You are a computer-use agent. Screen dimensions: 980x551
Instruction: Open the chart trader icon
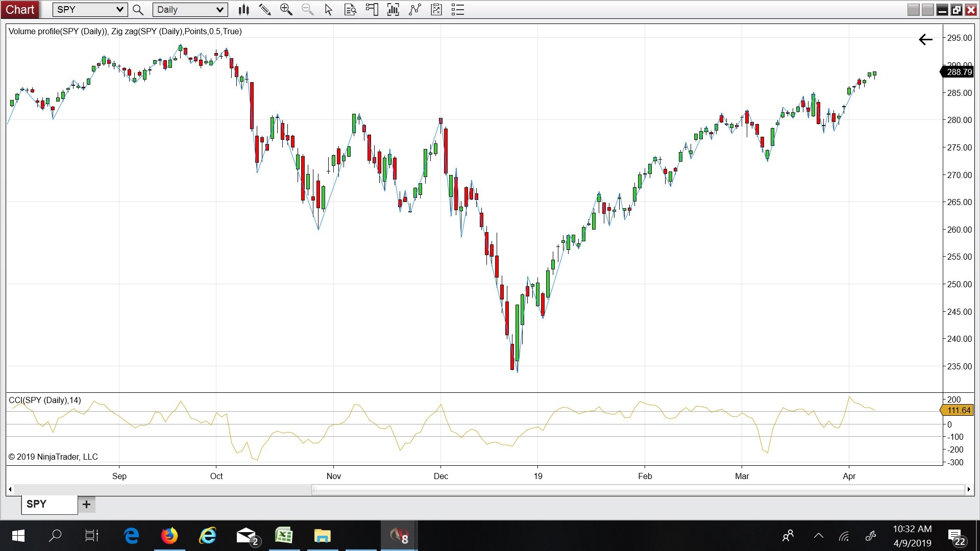372,10
